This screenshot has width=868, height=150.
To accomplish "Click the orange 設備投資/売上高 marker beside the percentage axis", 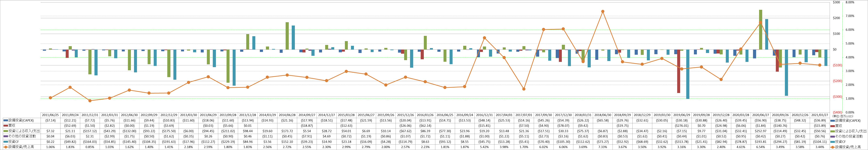I will click(833, 147).
